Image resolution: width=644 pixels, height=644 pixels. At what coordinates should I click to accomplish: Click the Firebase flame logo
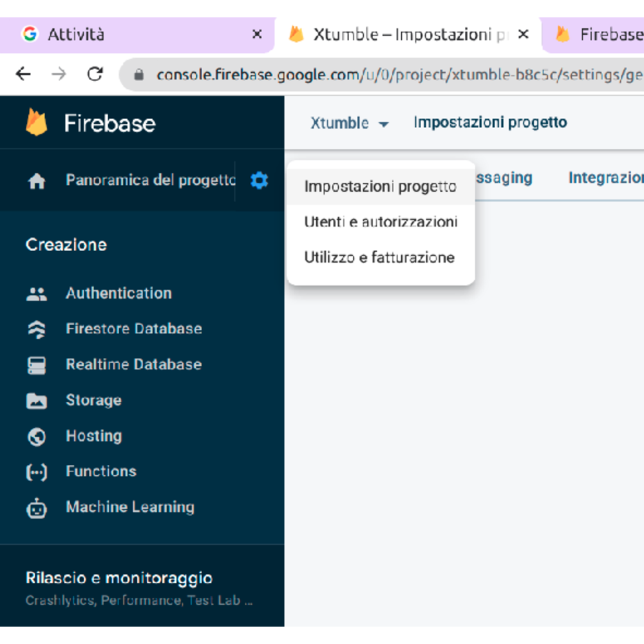click(x=37, y=122)
